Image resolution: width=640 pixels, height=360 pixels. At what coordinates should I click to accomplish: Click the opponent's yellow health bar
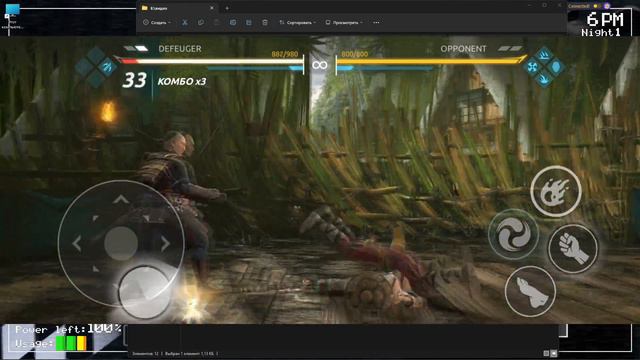(430, 61)
